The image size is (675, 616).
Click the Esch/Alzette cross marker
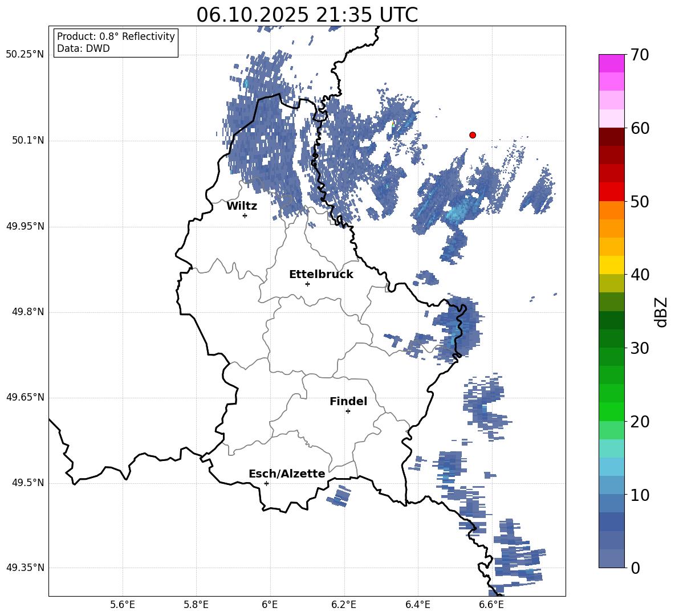pos(266,483)
